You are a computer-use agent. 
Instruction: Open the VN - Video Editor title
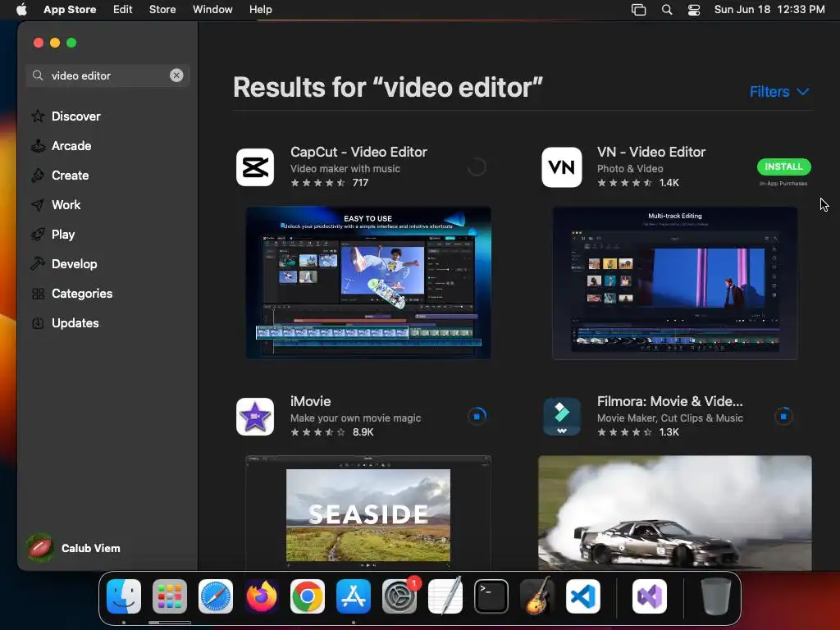pos(651,152)
